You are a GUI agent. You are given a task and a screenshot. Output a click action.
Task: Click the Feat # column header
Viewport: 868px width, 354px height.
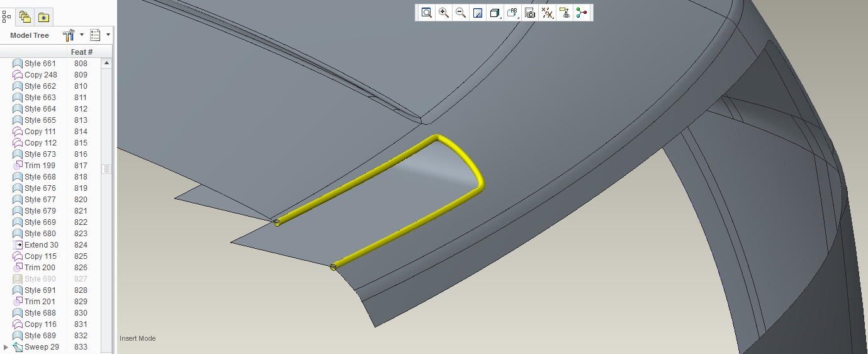pyautogui.click(x=82, y=52)
